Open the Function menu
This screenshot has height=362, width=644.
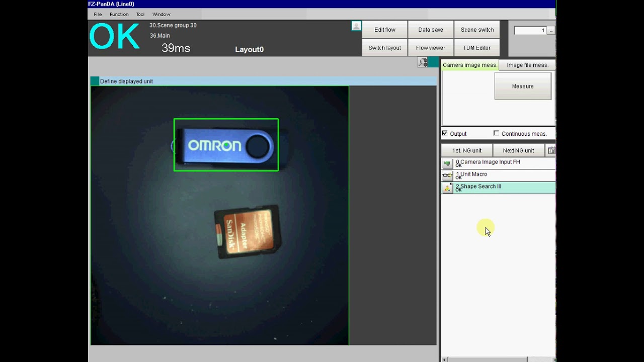point(119,14)
